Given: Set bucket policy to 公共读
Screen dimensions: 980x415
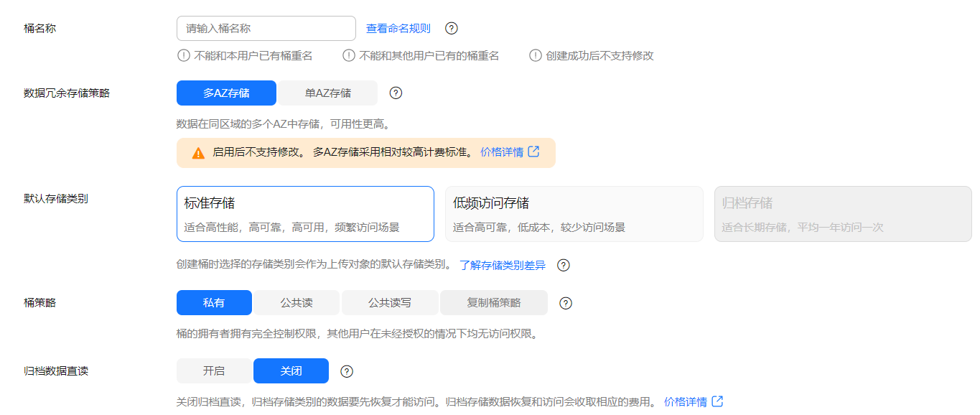Looking at the screenshot, I should [297, 303].
